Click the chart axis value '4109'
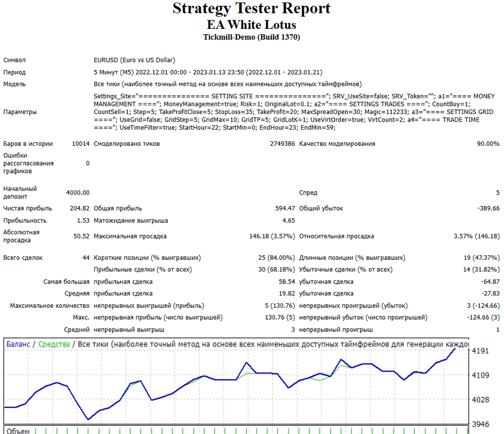The height and width of the screenshot is (434, 504). click(x=480, y=376)
